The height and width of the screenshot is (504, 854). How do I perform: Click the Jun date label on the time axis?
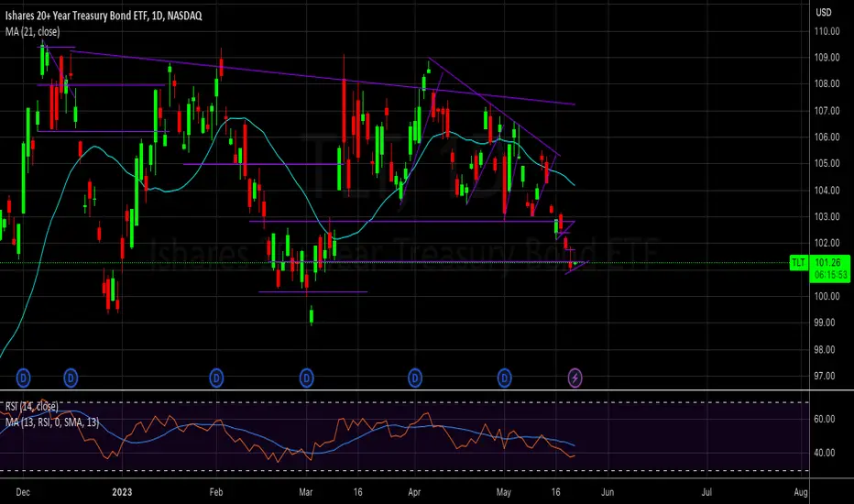point(608,493)
